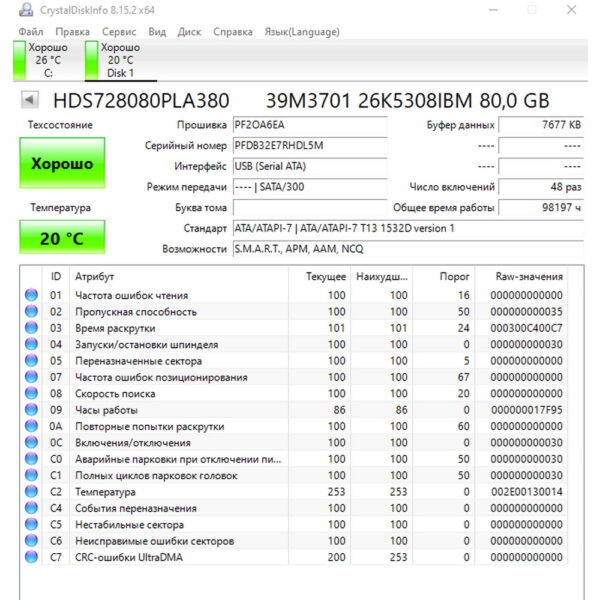Open the Правка menu

coord(73,32)
